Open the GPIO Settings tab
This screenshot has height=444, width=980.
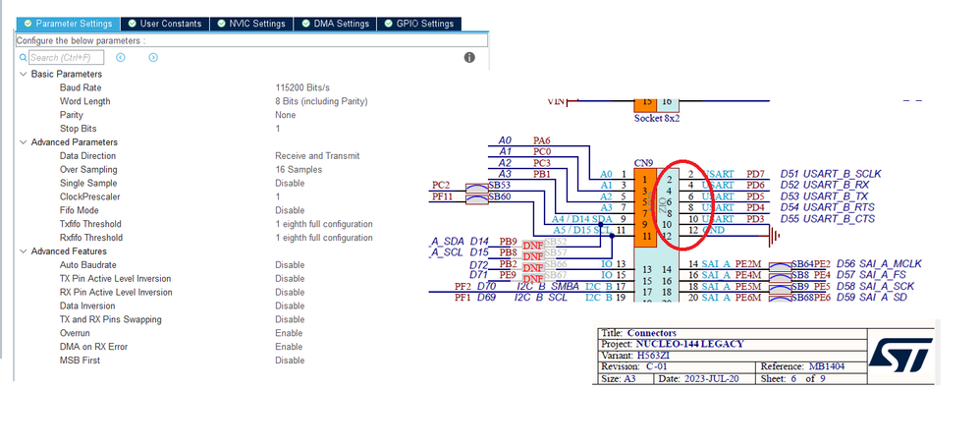419,24
